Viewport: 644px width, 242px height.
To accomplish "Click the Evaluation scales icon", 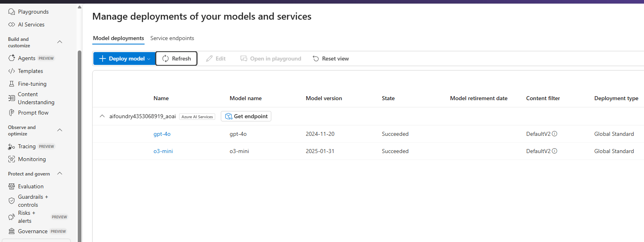I will pyautogui.click(x=12, y=186).
